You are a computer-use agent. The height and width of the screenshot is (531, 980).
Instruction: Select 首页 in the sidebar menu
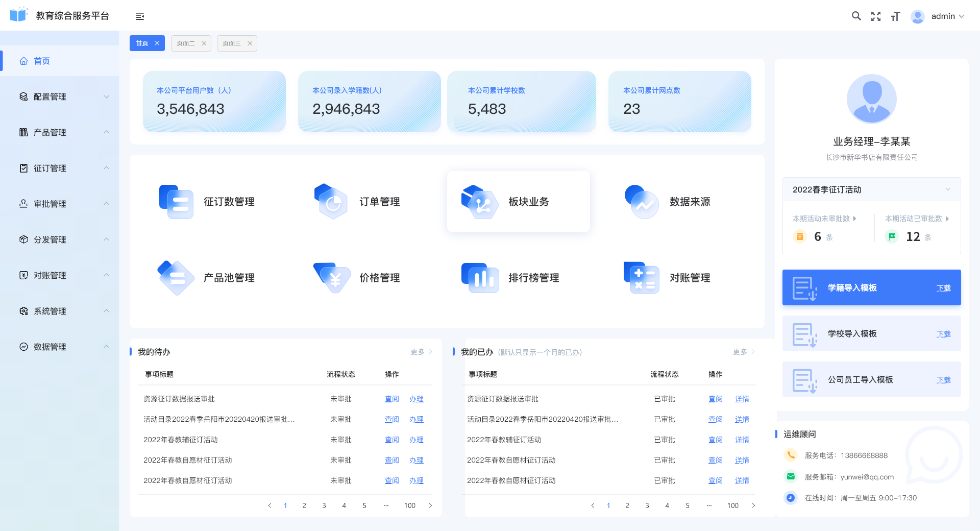(x=59, y=61)
